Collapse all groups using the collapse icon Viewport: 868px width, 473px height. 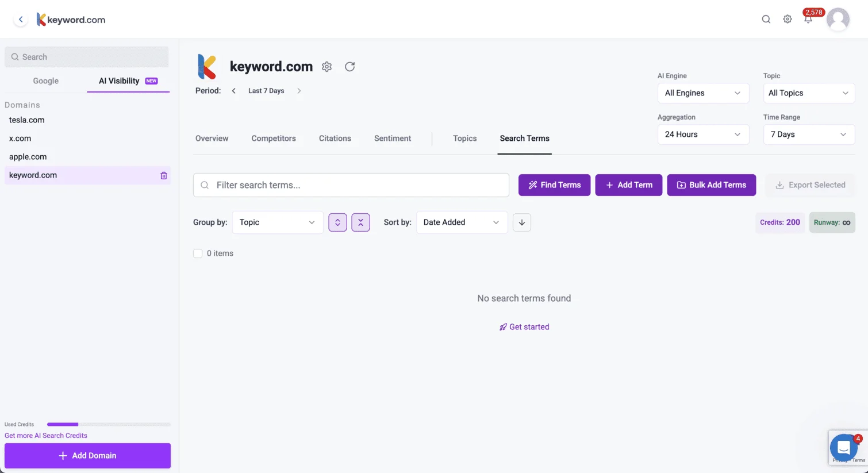pyautogui.click(x=360, y=222)
